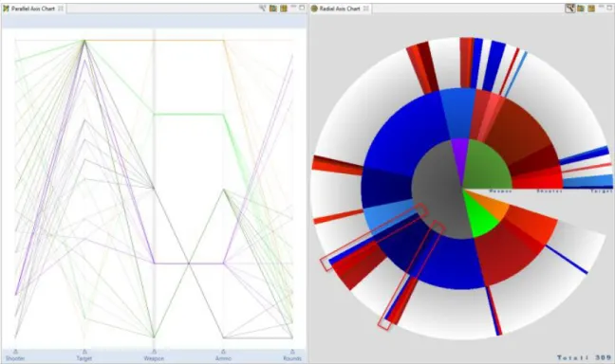
Task: Click the Parallel Axis Chart tab icon
Action: pyautogui.click(x=7, y=9)
